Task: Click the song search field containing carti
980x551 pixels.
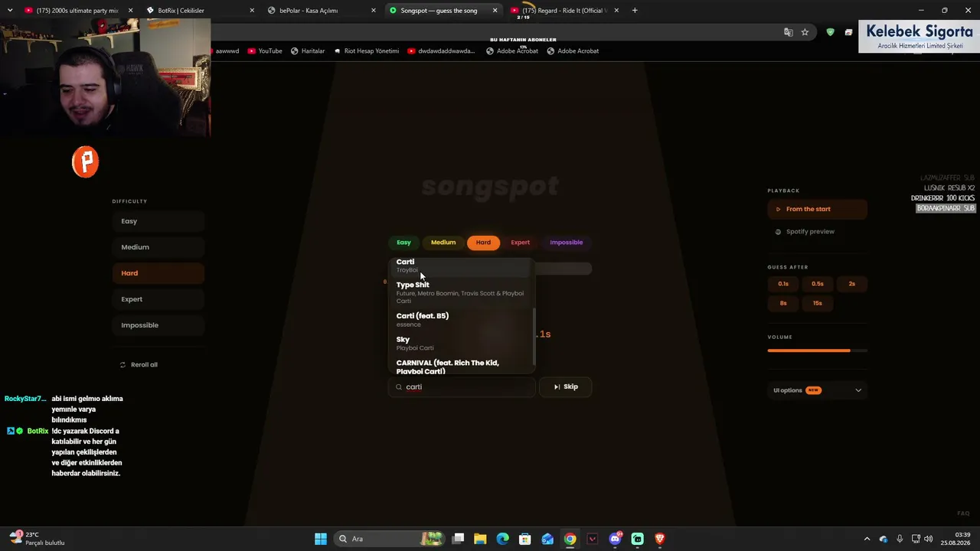Action: click(462, 387)
